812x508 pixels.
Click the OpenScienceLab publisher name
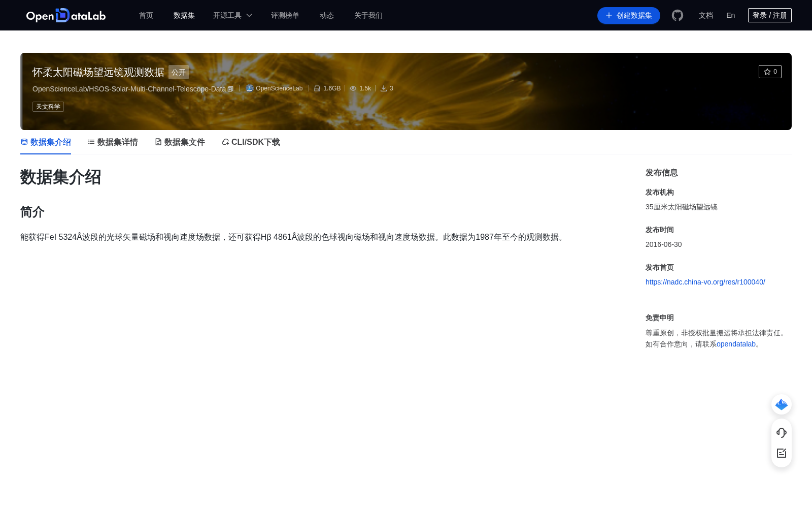coord(279,88)
